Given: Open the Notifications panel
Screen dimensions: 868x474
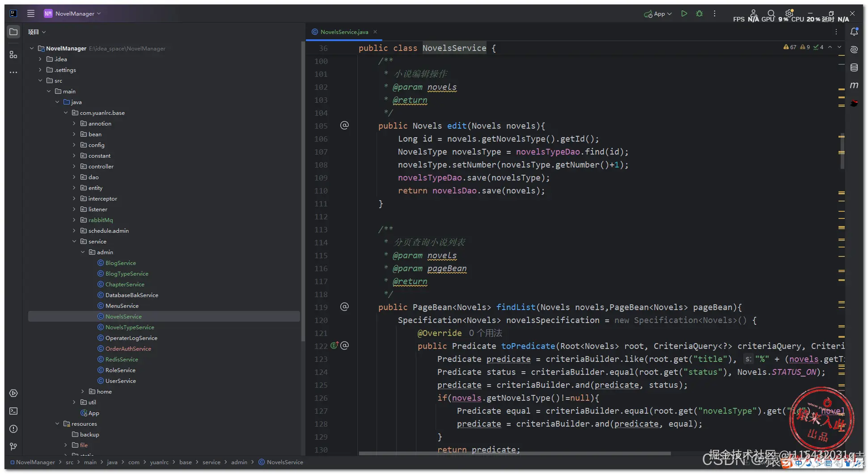Looking at the screenshot, I should coord(854,32).
